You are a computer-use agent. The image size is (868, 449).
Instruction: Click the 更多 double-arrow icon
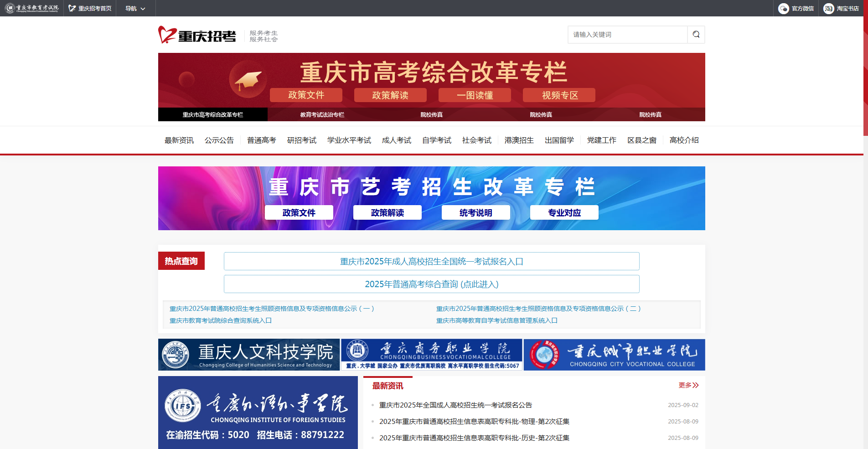click(695, 385)
